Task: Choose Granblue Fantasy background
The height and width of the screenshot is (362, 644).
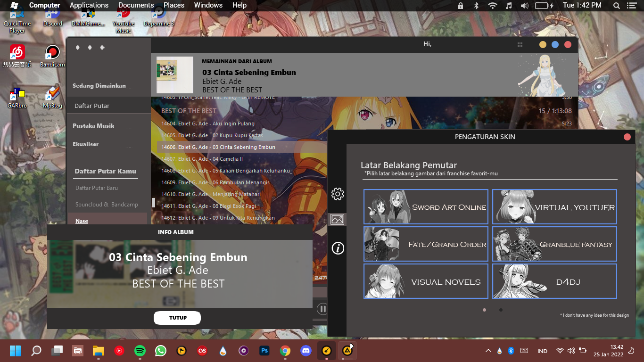Action: click(554, 244)
